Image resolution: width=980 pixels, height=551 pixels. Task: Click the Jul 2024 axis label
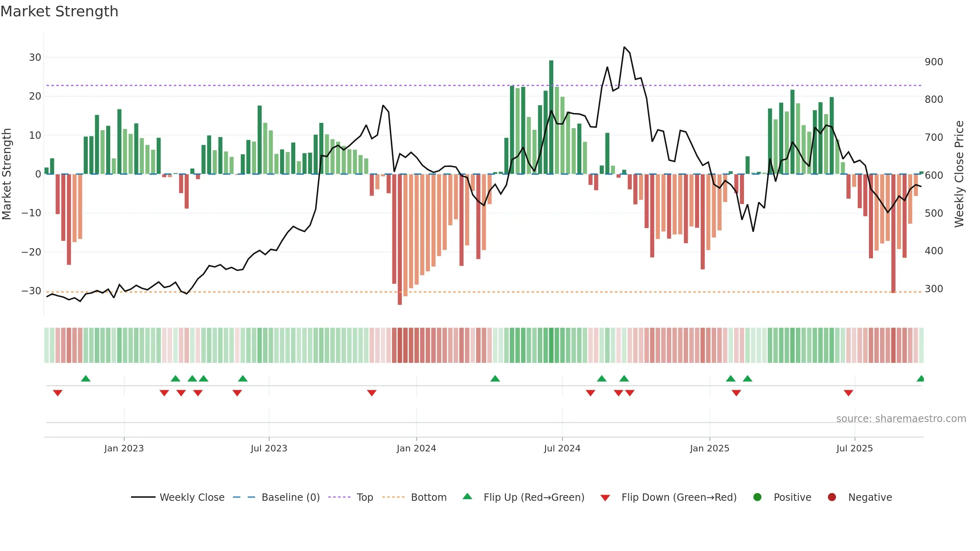pyautogui.click(x=562, y=448)
